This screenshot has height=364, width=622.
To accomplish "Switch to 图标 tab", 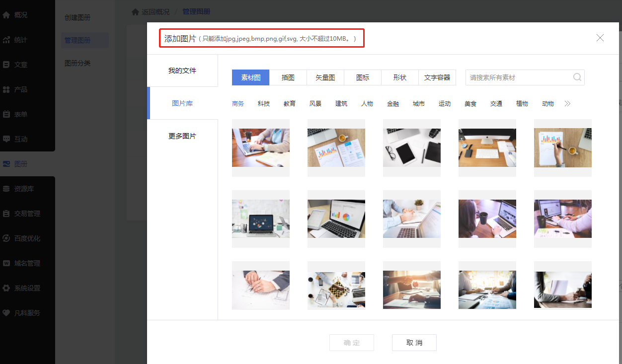I will tap(363, 77).
